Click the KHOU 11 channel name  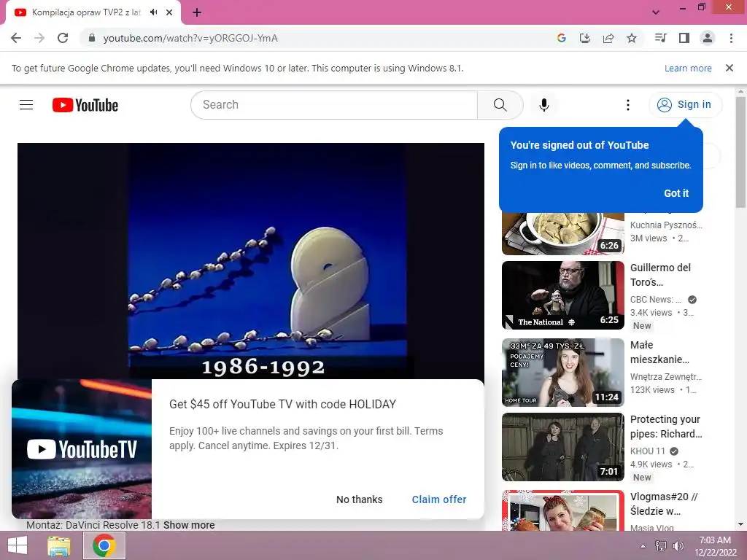(648, 451)
